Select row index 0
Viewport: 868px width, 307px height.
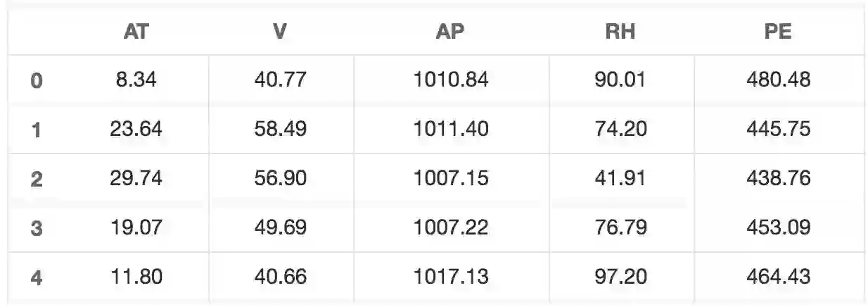37,80
